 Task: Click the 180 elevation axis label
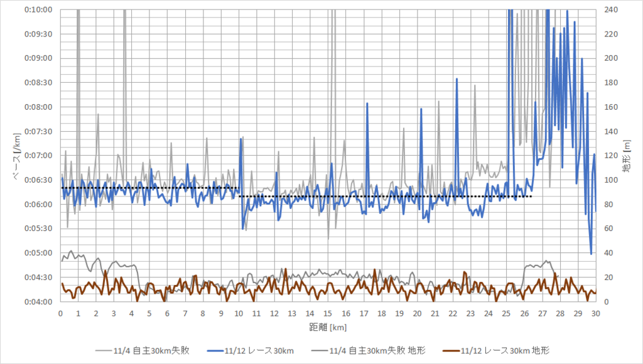tap(611, 83)
